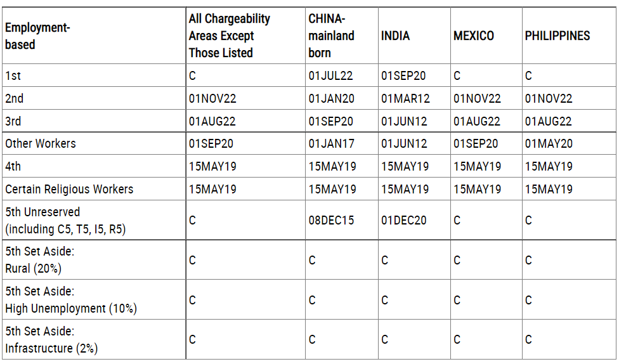Select the 01DEC20 date cell
The height and width of the screenshot is (364, 619).
tap(403, 221)
